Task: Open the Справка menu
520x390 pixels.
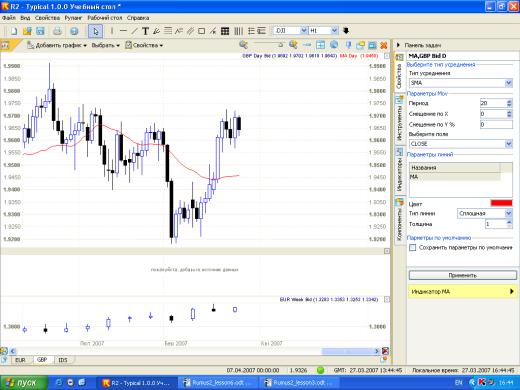Action: pyautogui.click(x=138, y=18)
